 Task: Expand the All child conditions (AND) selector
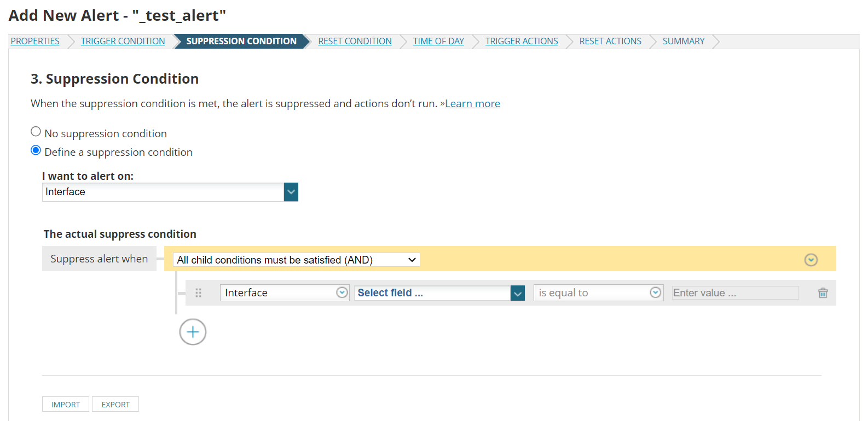(297, 260)
